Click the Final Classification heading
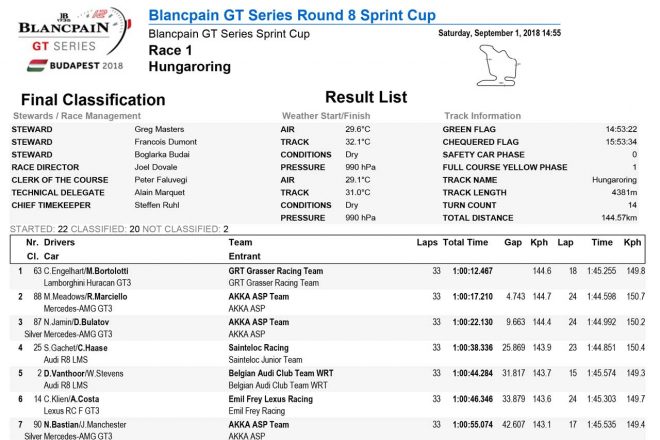 (93, 100)
